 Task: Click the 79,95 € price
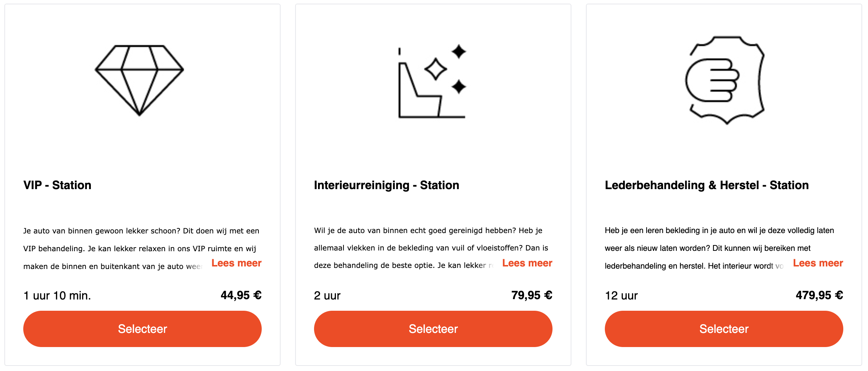(x=532, y=295)
